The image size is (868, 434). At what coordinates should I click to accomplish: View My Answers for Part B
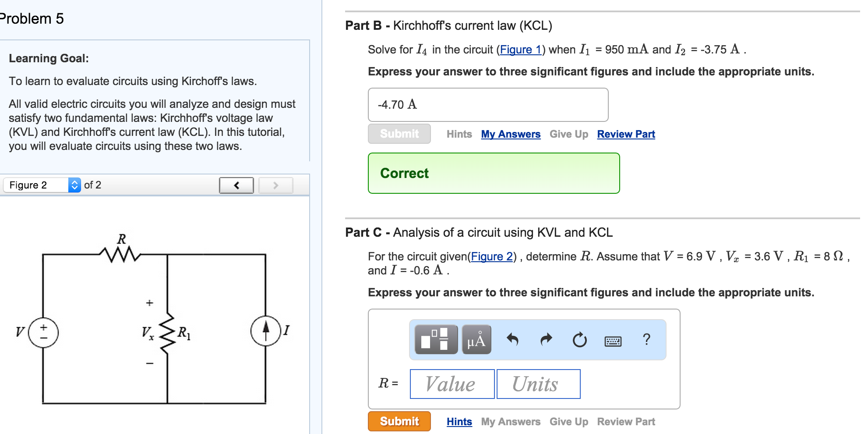click(510, 134)
